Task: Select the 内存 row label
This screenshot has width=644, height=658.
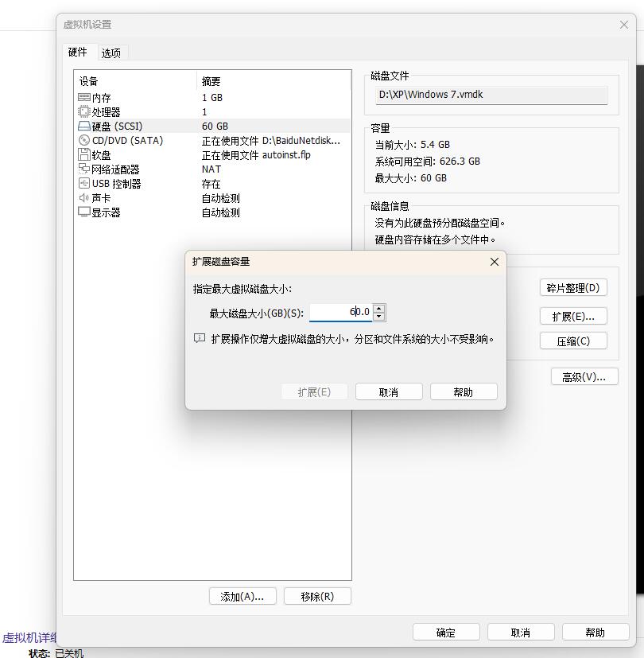Action: [x=102, y=98]
